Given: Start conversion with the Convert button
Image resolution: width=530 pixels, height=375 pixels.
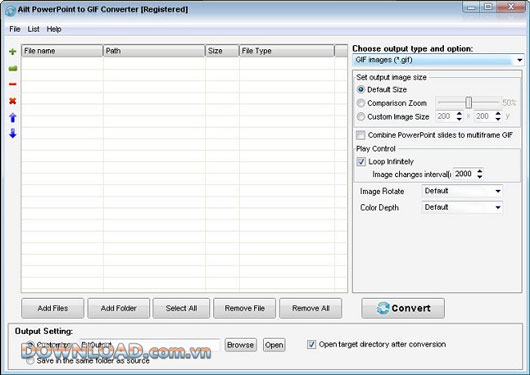Looking at the screenshot, I should (403, 308).
